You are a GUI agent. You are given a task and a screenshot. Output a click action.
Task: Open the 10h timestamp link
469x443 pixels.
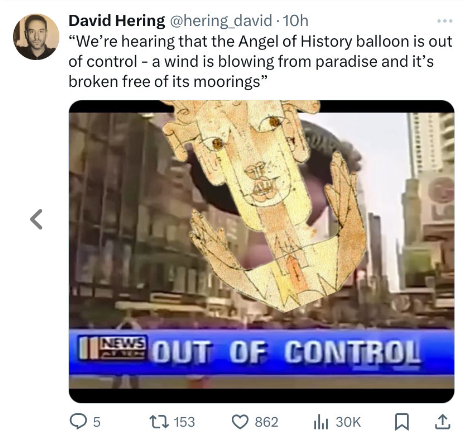coord(295,21)
